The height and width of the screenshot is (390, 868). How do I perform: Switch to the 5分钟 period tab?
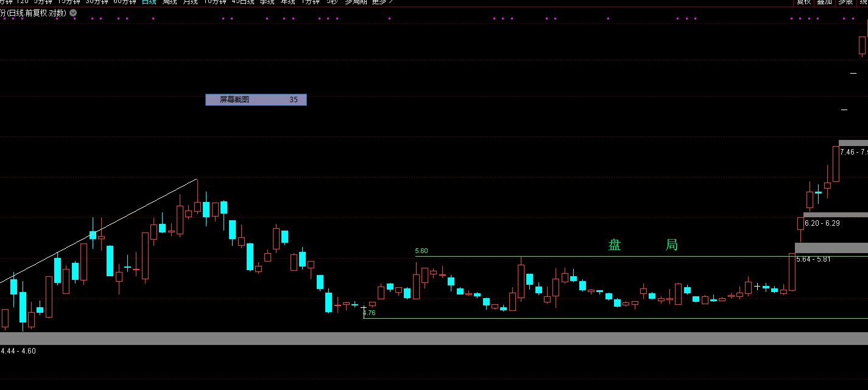44,2
